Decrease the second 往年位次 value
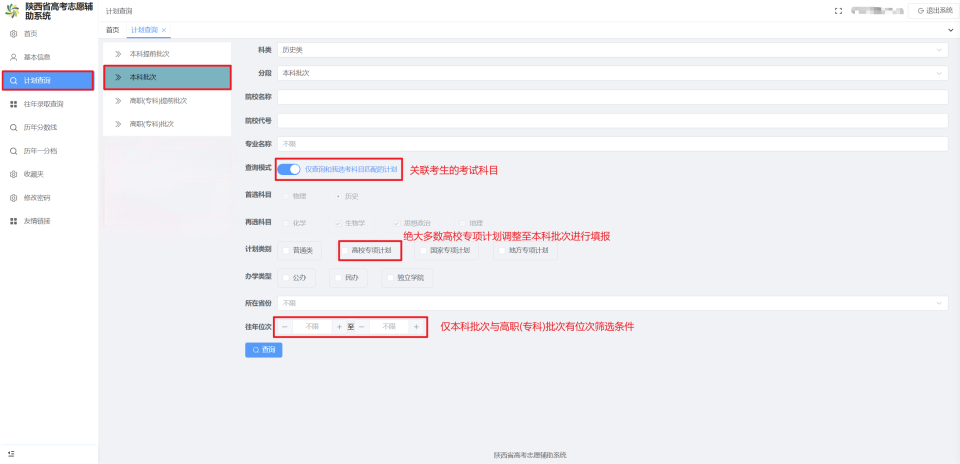The image size is (960, 464). (362, 327)
